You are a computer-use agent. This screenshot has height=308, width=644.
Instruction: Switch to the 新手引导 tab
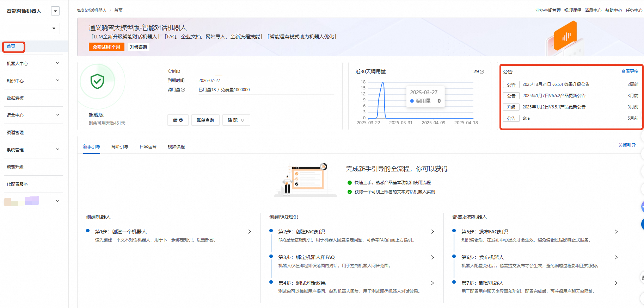click(92, 147)
